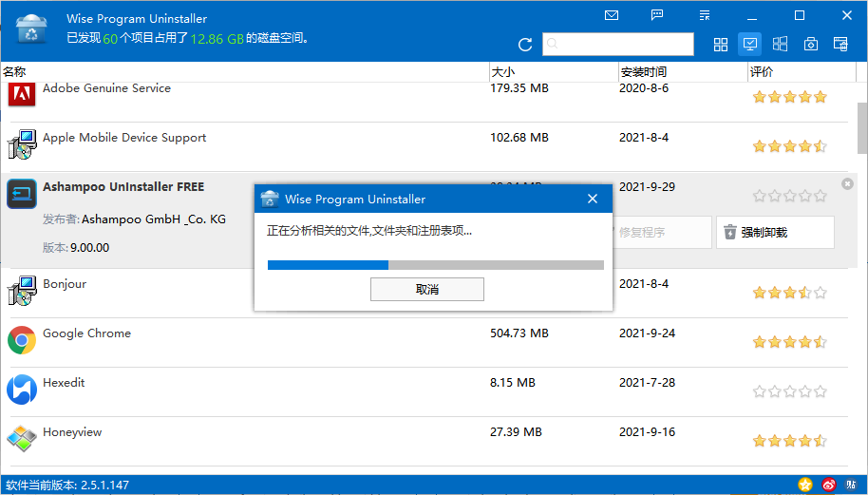The width and height of the screenshot is (868, 495).
Task: Open the feedback speech-bubble icon
Action: (x=657, y=15)
